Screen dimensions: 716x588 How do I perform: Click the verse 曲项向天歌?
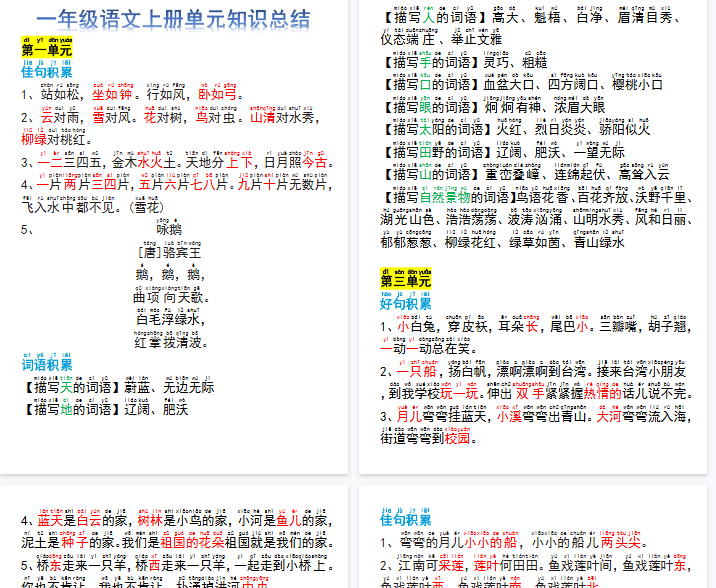coord(171,295)
